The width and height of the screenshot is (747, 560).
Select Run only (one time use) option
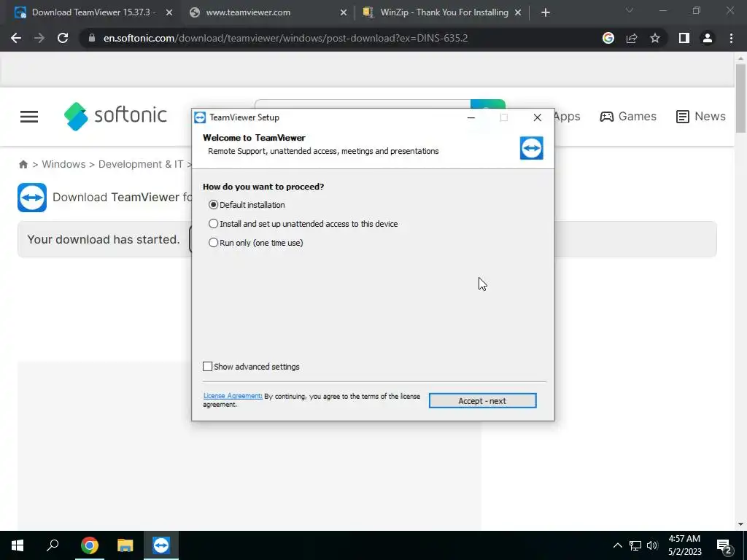[x=256, y=243]
